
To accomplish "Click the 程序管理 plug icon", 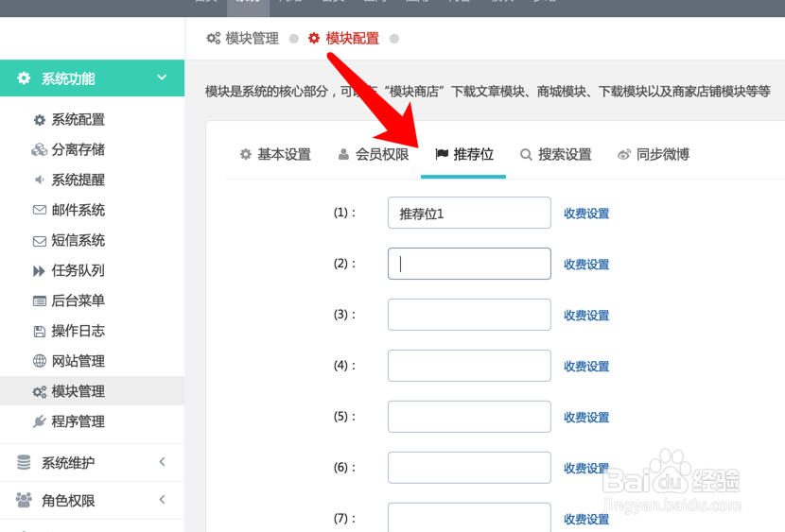I will click(x=40, y=421).
